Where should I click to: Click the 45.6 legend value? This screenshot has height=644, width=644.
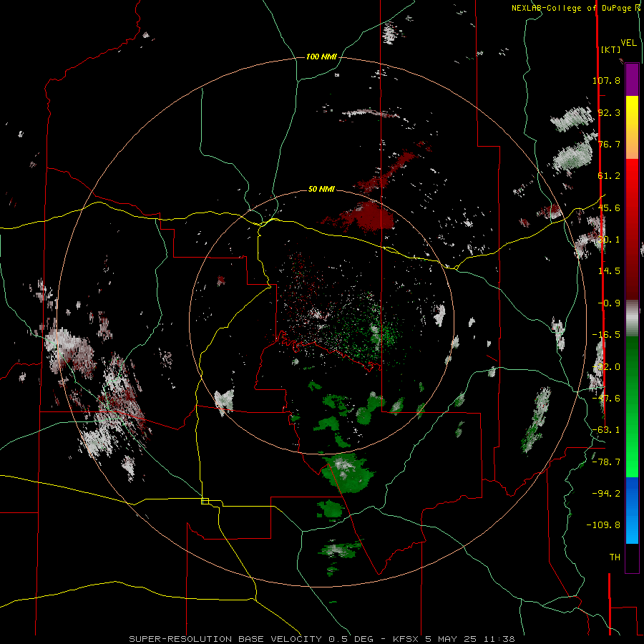(609, 208)
